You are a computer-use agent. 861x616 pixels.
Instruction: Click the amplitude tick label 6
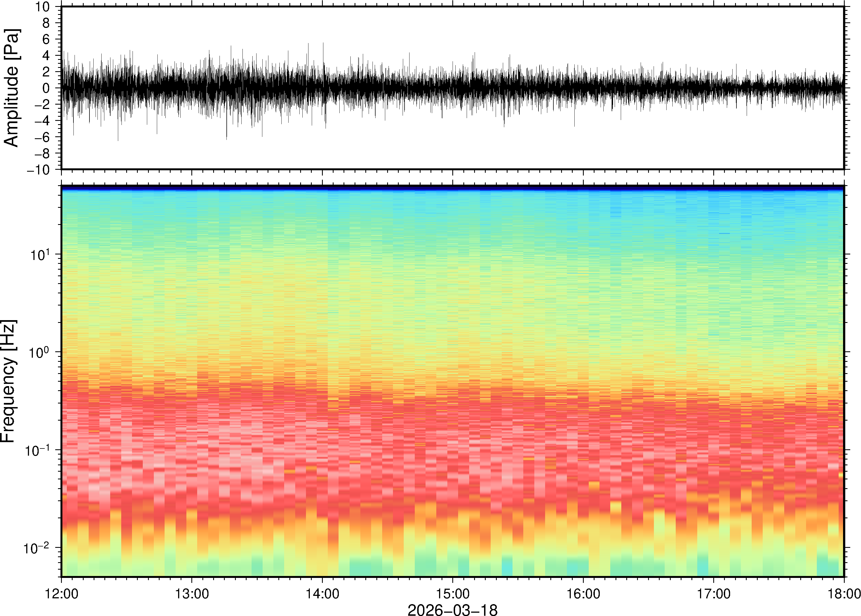[46, 39]
